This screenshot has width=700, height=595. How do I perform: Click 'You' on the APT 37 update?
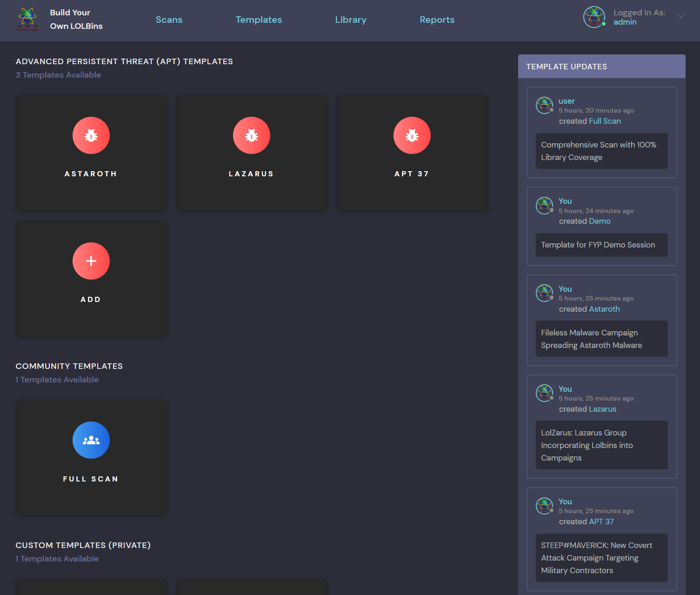(565, 501)
